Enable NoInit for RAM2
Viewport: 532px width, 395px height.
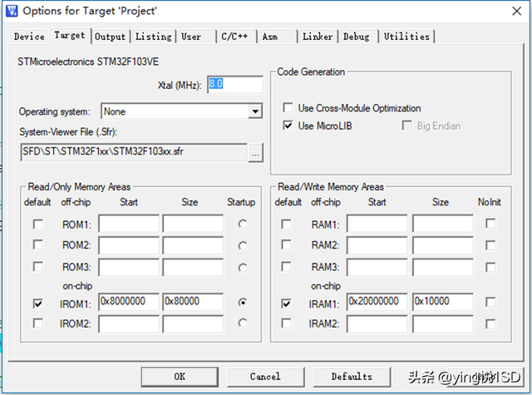490,245
